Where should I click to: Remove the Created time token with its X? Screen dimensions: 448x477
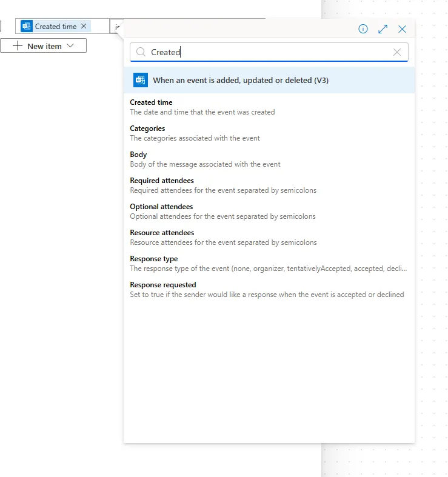coord(84,26)
